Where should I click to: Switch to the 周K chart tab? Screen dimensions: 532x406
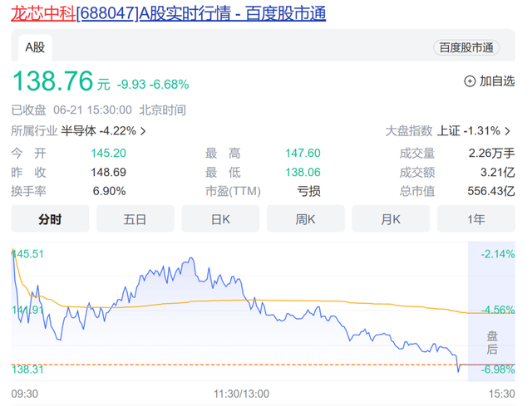[x=306, y=219]
